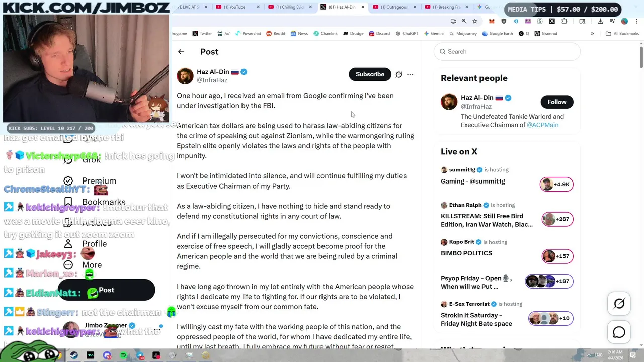Open the Grok floating button
The image size is (644, 362).
click(619, 304)
